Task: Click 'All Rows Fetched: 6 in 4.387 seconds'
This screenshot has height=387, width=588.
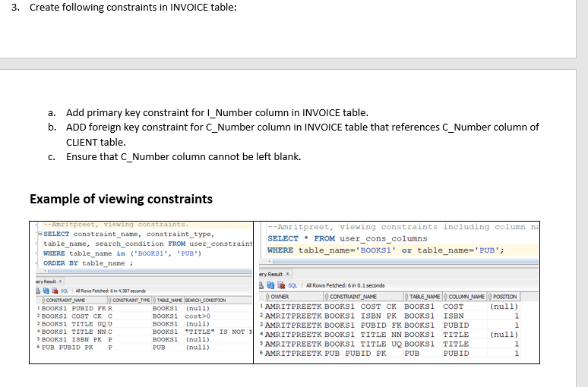Action: coord(111,291)
